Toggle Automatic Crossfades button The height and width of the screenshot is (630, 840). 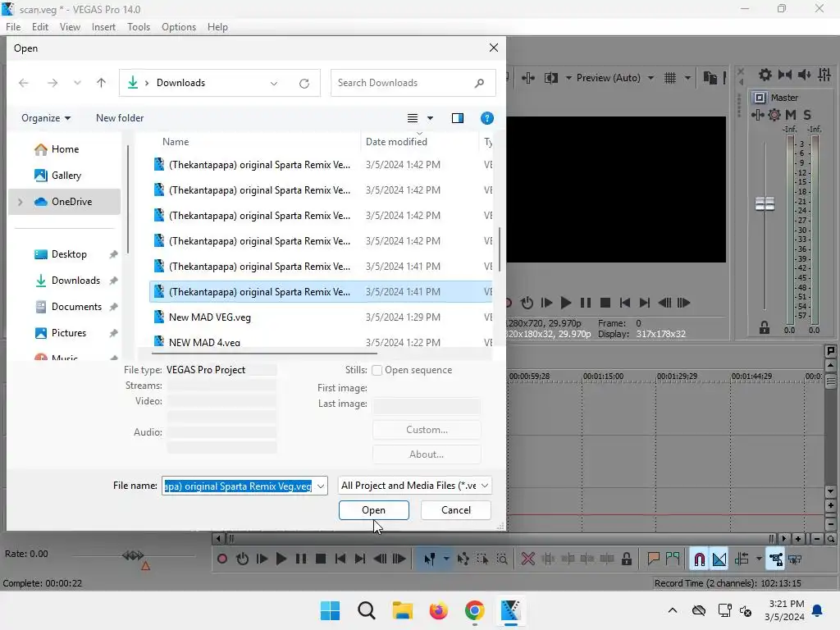click(719, 559)
